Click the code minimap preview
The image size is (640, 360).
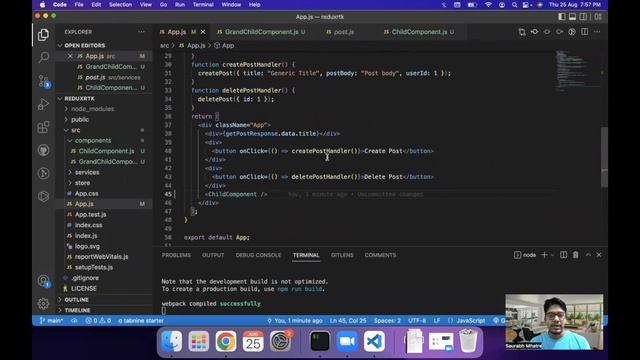(x=578, y=71)
